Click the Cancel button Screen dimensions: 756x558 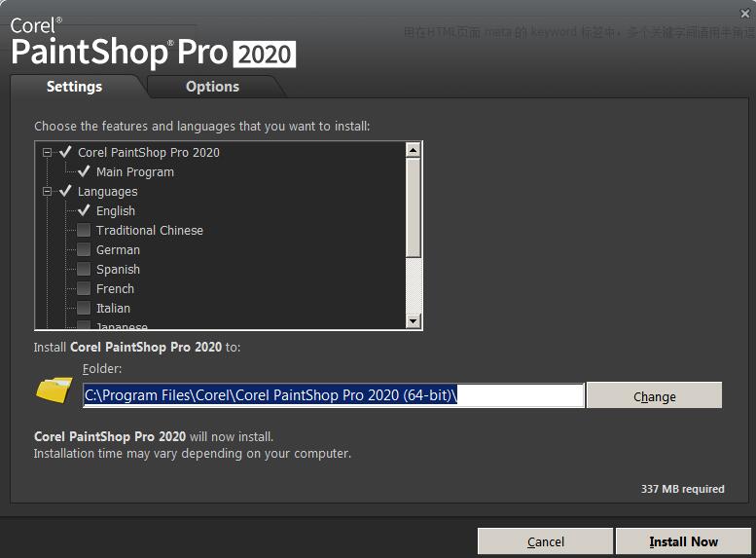pos(545,541)
